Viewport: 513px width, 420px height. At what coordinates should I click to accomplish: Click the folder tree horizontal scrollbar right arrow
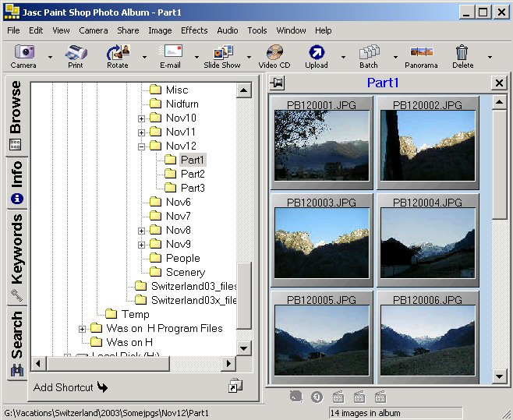pos(229,363)
